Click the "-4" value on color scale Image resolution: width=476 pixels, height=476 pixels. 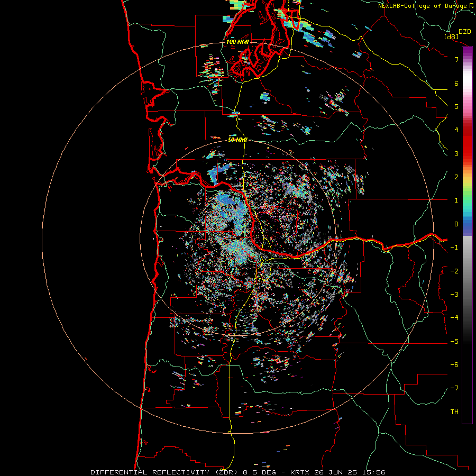454,318
